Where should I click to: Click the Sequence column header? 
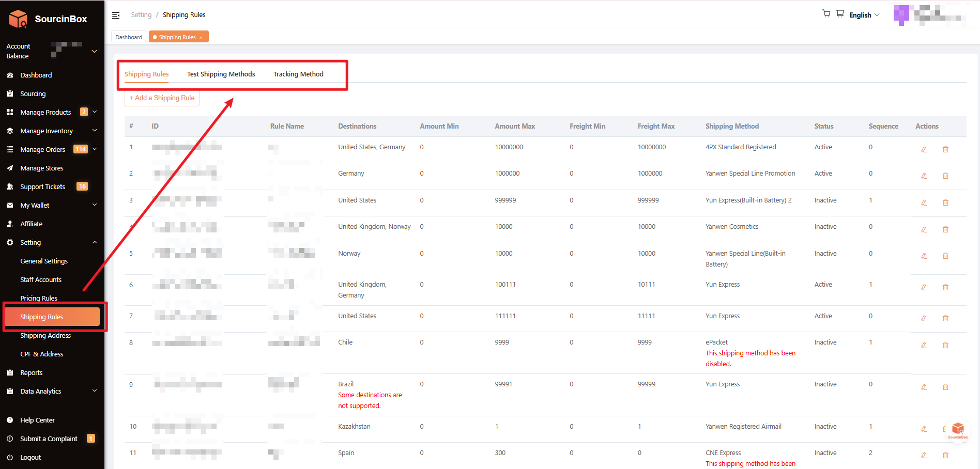point(883,126)
